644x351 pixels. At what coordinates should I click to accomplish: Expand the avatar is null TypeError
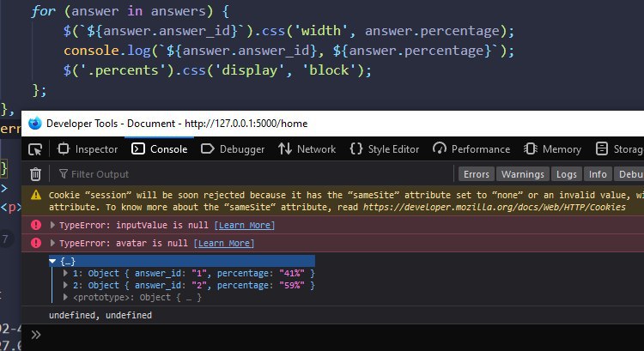point(52,243)
